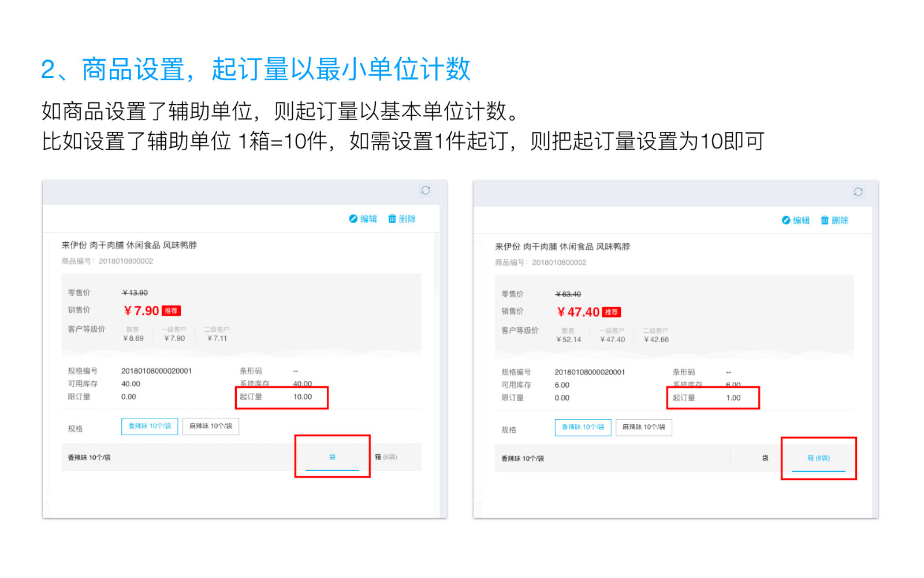
Task: Switch to 袋 unit tab in right panel
Action: (x=765, y=458)
